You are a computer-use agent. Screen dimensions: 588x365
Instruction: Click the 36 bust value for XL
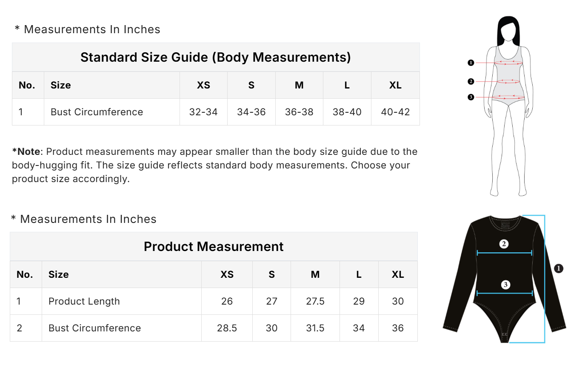(398, 328)
